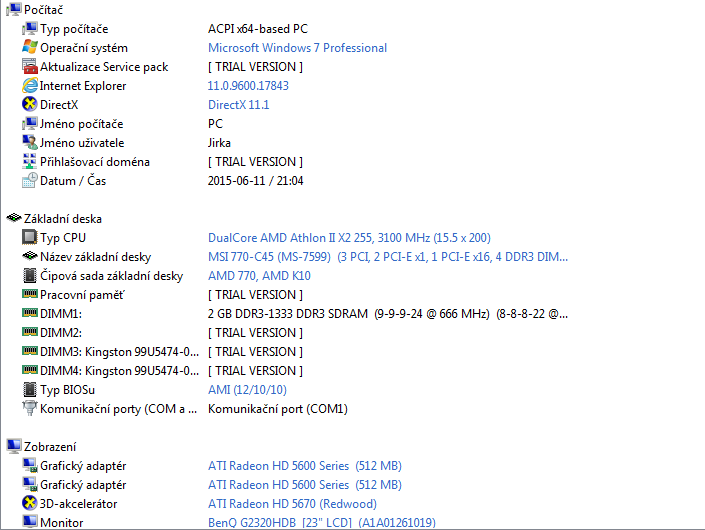
Task: Click the Zobrazení section monitor icon
Action: click(x=13, y=446)
